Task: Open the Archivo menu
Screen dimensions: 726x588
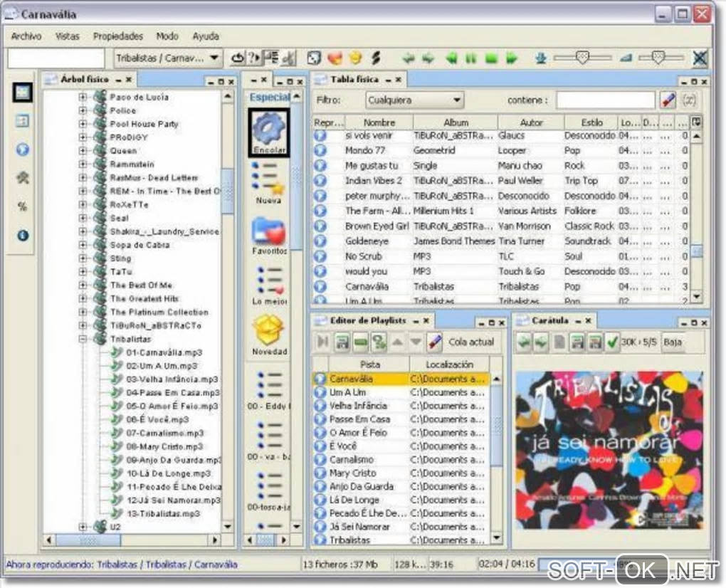Action: coord(26,36)
